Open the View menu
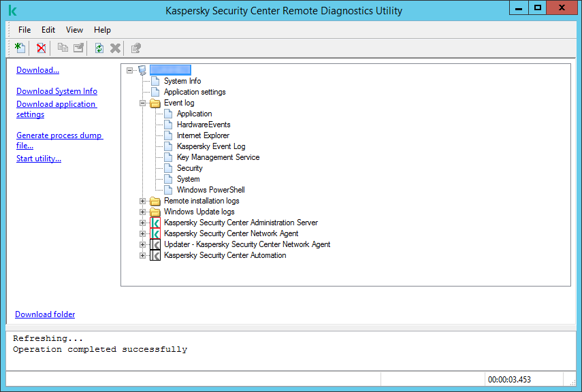582x392 pixels. (74, 30)
